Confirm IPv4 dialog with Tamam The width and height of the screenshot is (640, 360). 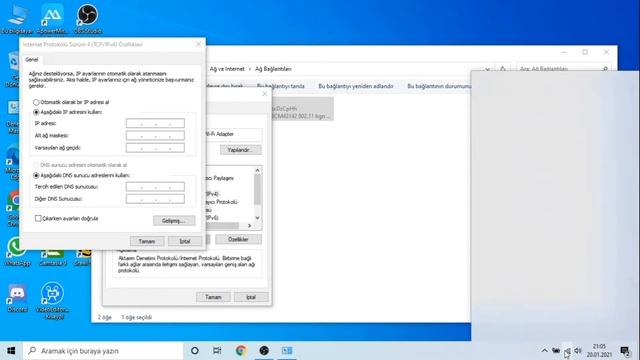point(147,241)
